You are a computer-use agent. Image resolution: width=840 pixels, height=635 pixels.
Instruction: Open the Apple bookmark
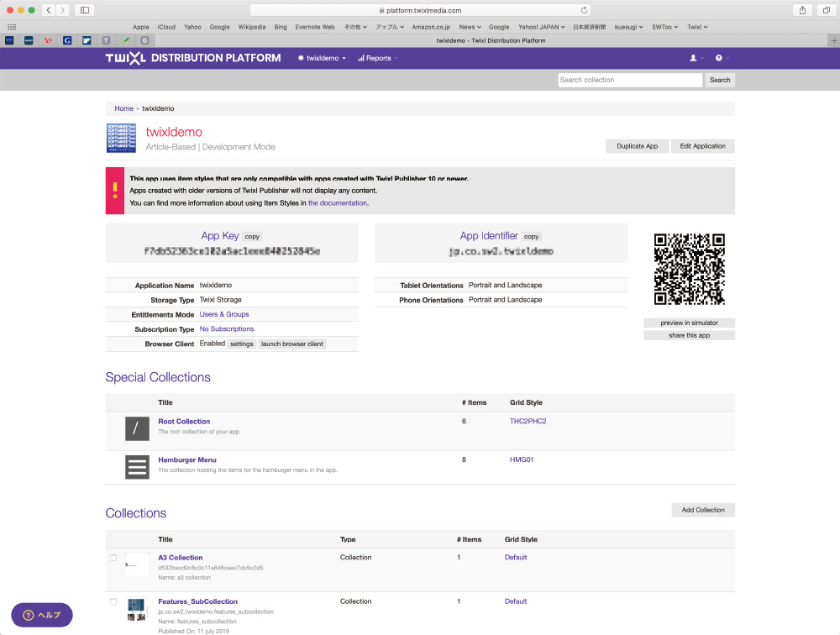(x=141, y=27)
